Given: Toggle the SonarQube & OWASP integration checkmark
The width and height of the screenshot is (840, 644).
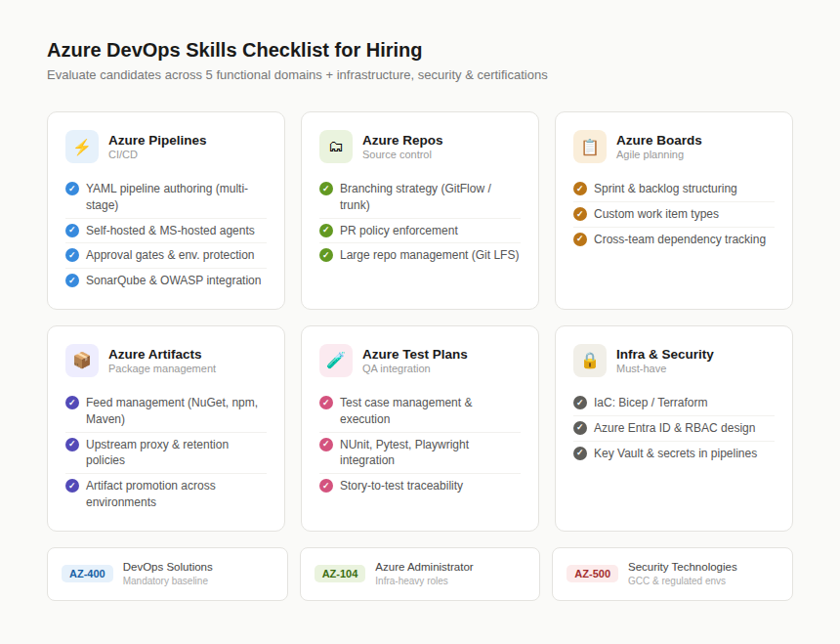Looking at the screenshot, I should (x=72, y=280).
